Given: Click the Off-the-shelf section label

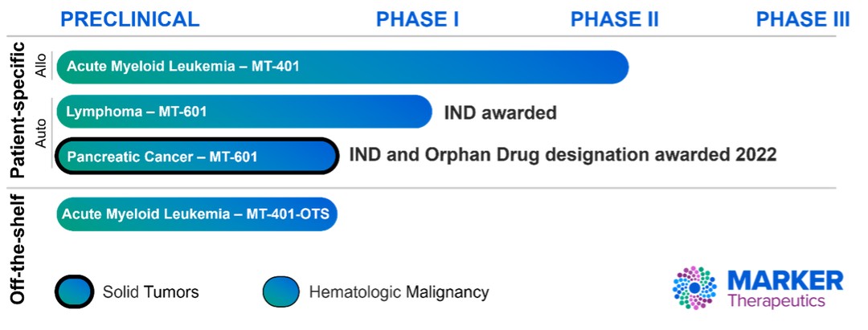Looking at the screenshot, I should click(18, 249).
